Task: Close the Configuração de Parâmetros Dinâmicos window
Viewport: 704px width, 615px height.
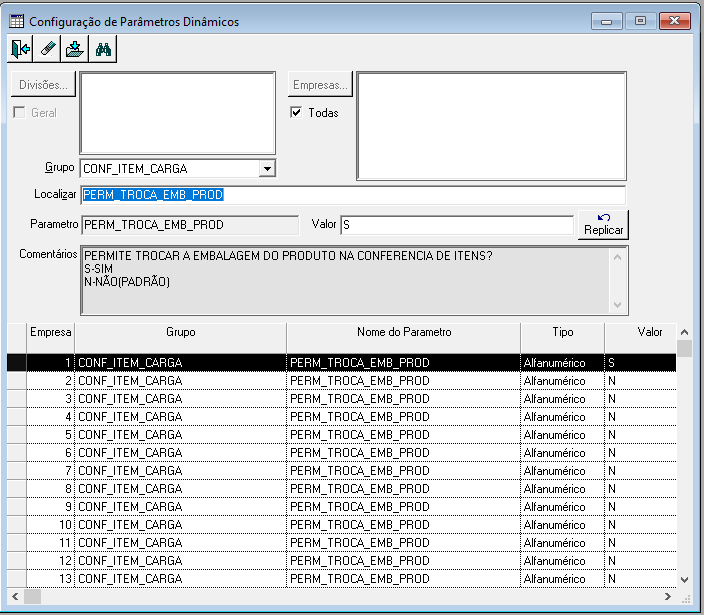Action: pyautogui.click(x=674, y=21)
